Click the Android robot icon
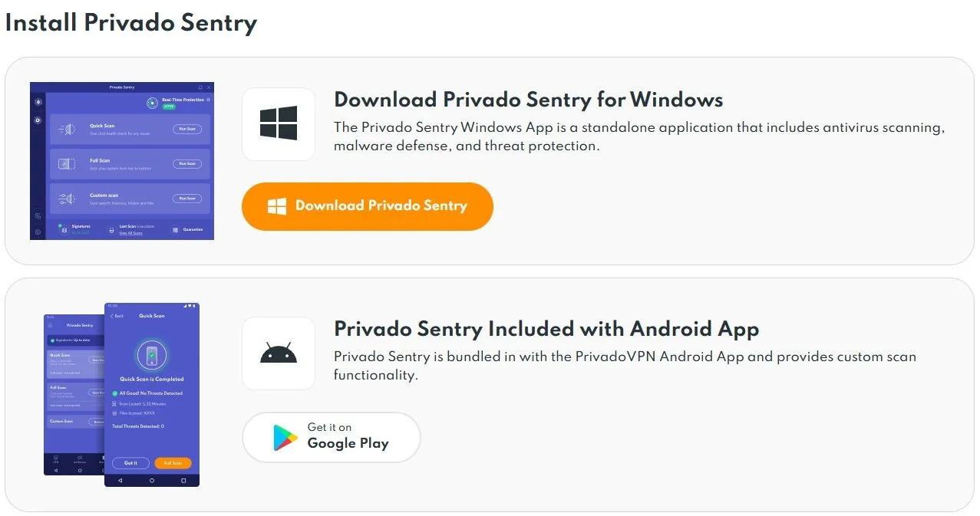 point(278,352)
